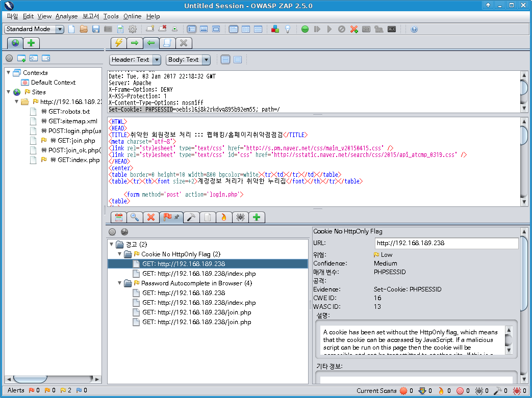Image resolution: width=532 pixels, height=398 pixels.
Task: Click the light bulb icon in toolbar
Action: tap(287, 29)
